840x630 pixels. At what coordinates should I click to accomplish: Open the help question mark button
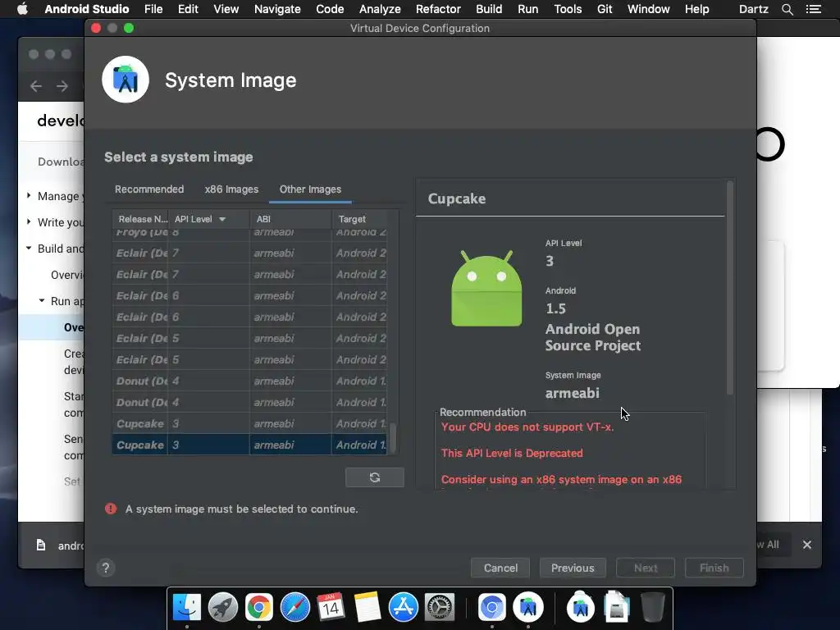tap(106, 568)
